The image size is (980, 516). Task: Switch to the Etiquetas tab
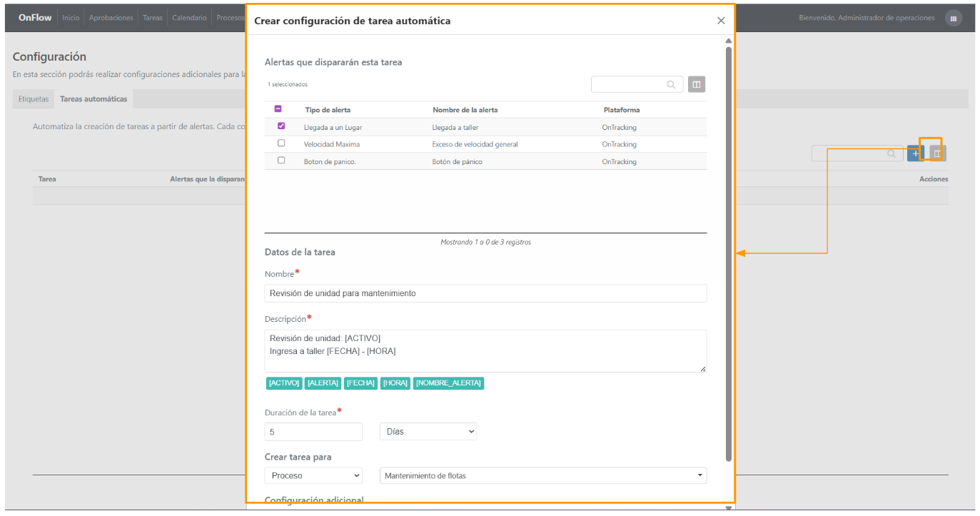[34, 99]
